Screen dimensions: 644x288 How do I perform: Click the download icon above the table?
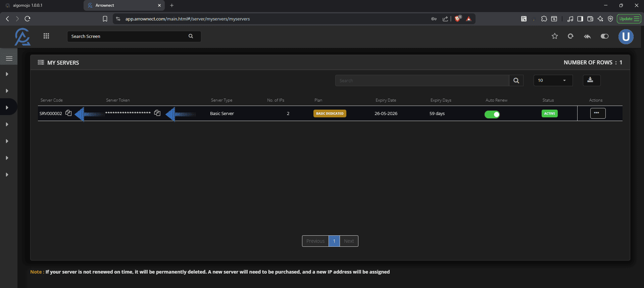[591, 80]
